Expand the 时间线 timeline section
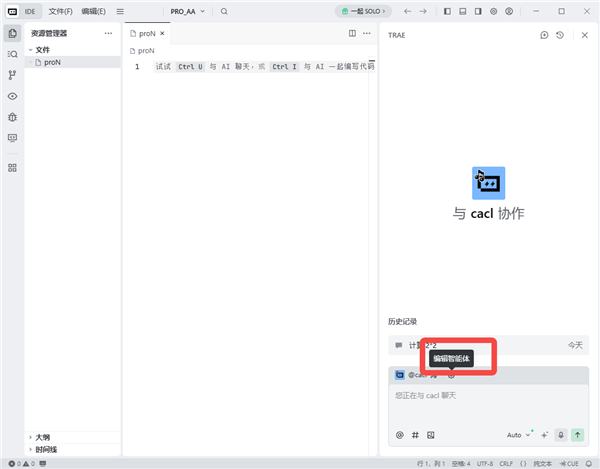Viewport: 600px width, 469px height. tap(45, 449)
